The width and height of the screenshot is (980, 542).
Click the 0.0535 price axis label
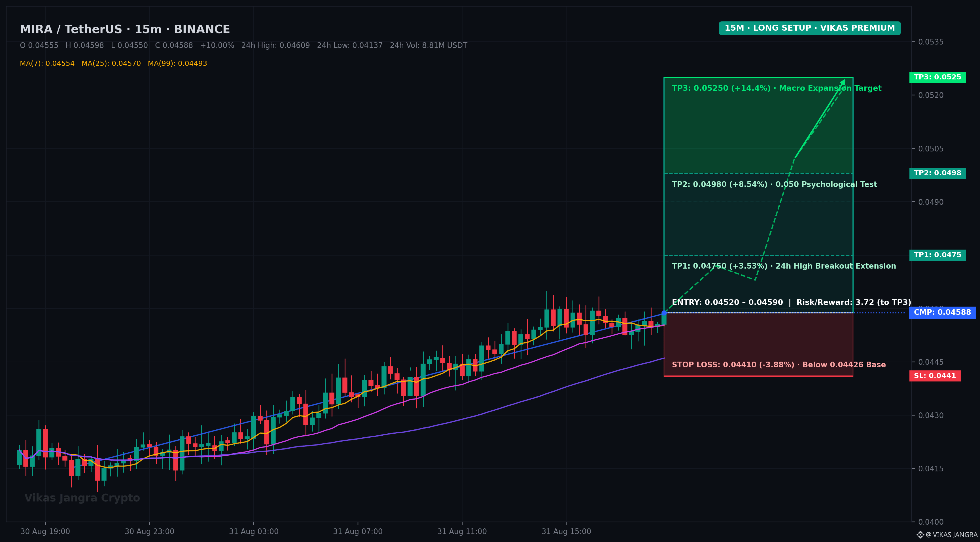coord(931,42)
